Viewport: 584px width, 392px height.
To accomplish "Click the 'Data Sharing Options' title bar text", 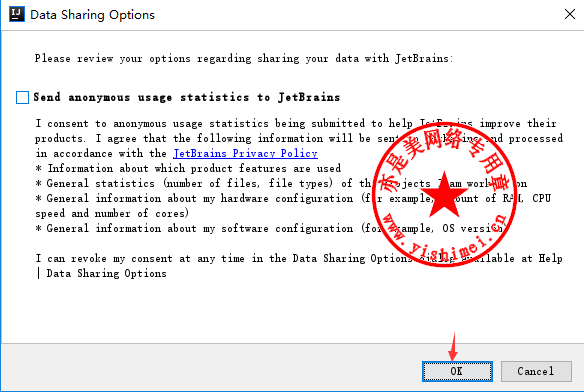I will click(x=92, y=15).
